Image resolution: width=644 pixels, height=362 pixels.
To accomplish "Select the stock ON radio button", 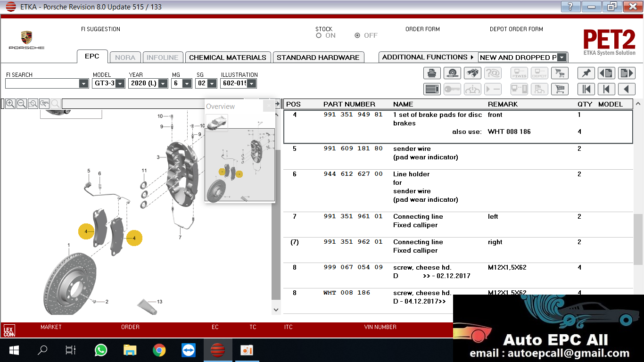I will (x=319, y=35).
